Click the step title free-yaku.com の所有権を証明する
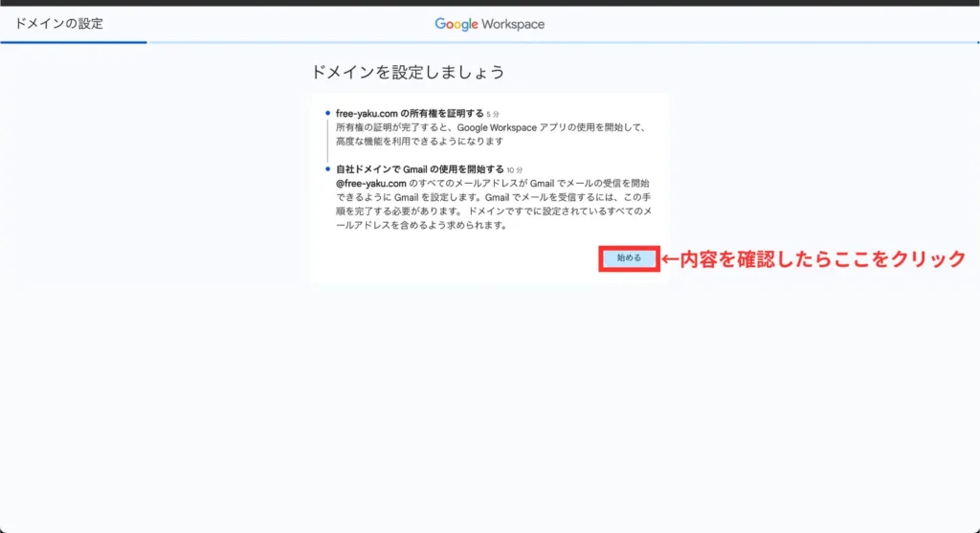The image size is (980, 533). [409, 113]
